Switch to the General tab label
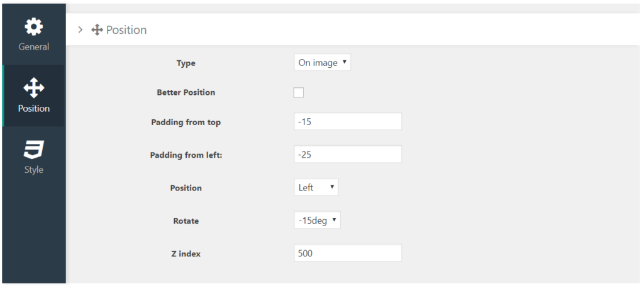 tap(34, 46)
